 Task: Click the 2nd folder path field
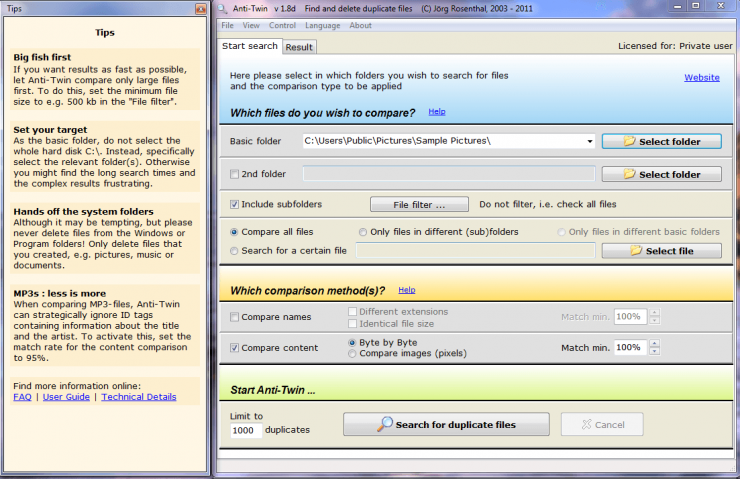tap(448, 174)
